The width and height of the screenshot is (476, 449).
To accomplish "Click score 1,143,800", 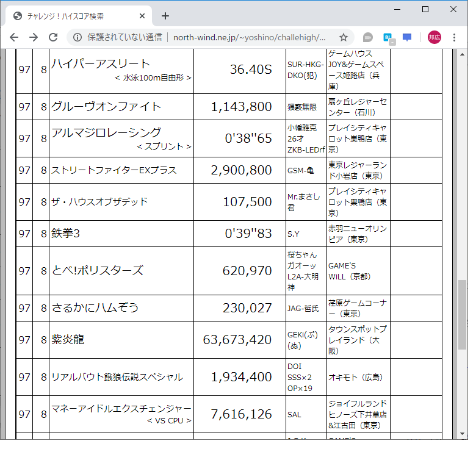I will pos(241,107).
